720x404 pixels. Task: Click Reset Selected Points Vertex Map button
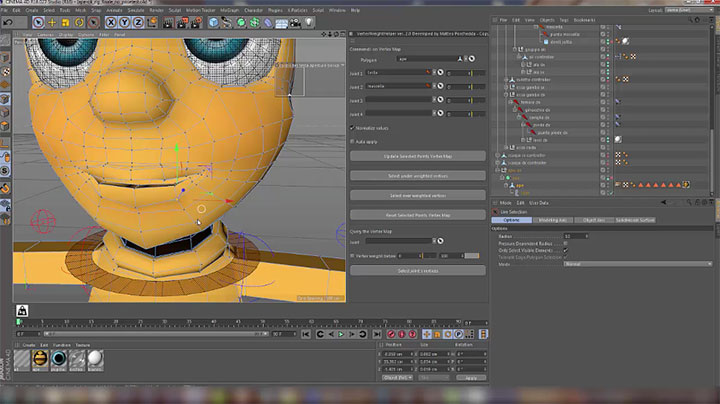417,215
